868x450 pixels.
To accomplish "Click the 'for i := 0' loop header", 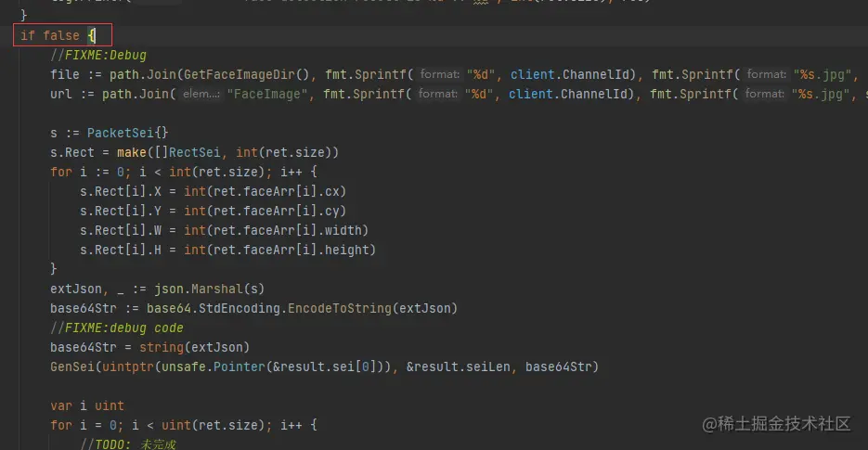I will click(x=89, y=173).
